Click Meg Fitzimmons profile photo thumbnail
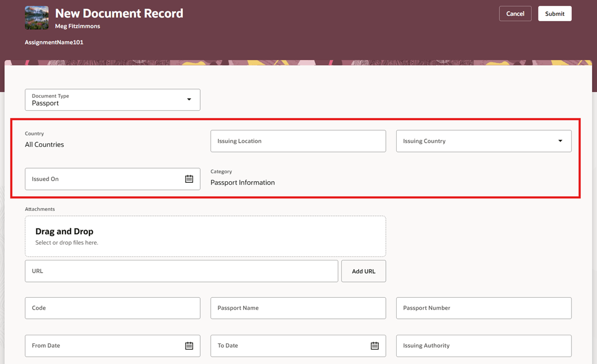597x364 pixels. [x=36, y=17]
